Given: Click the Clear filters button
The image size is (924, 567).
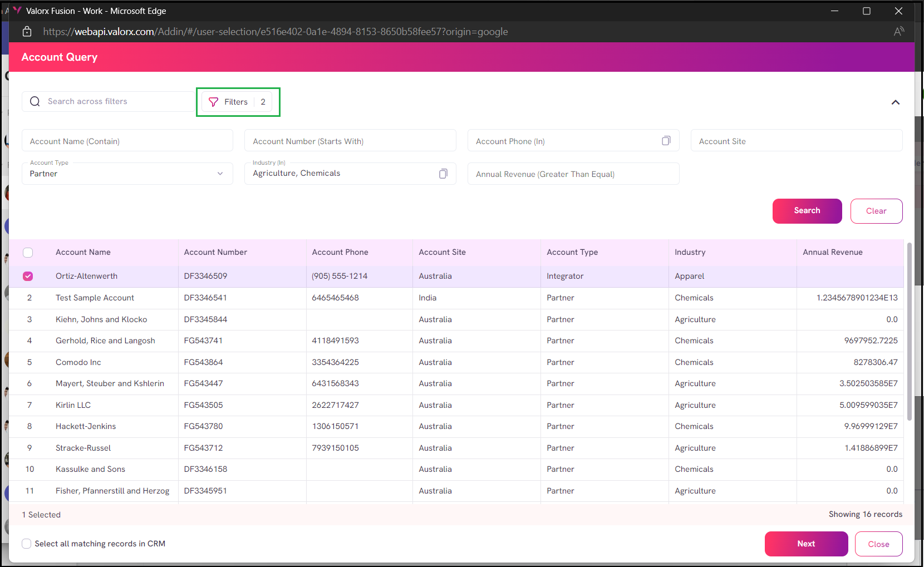Looking at the screenshot, I should pyautogui.click(x=876, y=211).
